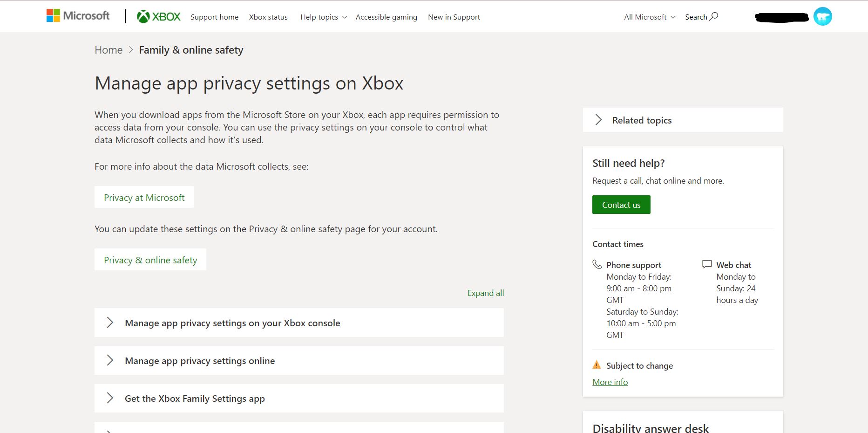This screenshot has width=868, height=433.
Task: Click the orange warning triangle icon
Action: click(x=597, y=365)
